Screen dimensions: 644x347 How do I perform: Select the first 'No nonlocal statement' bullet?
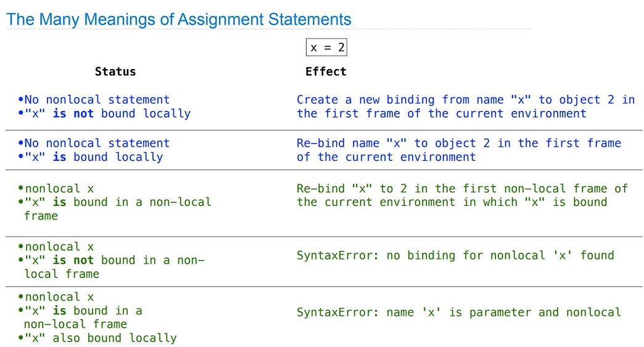click(94, 100)
